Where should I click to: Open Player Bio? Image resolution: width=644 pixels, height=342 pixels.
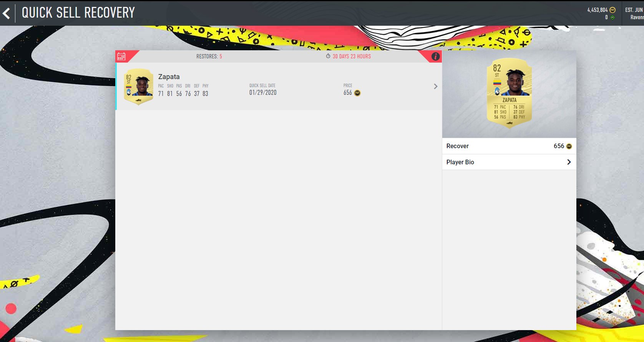[x=509, y=162]
